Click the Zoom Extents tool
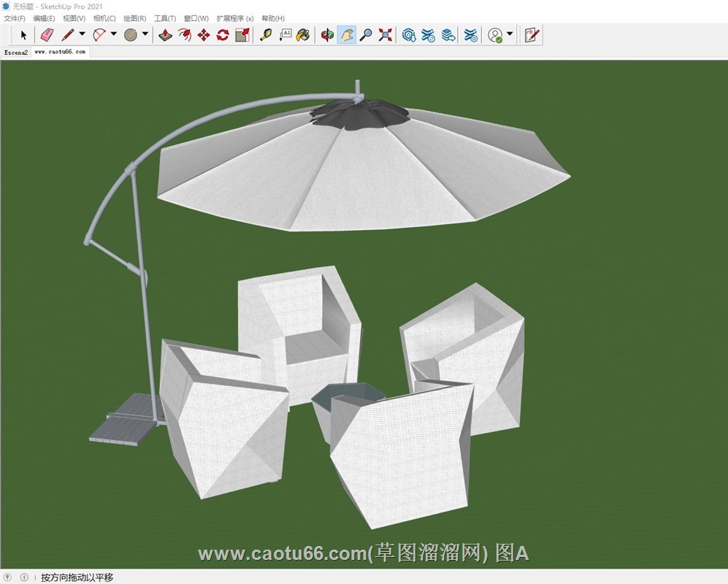 [x=385, y=35]
